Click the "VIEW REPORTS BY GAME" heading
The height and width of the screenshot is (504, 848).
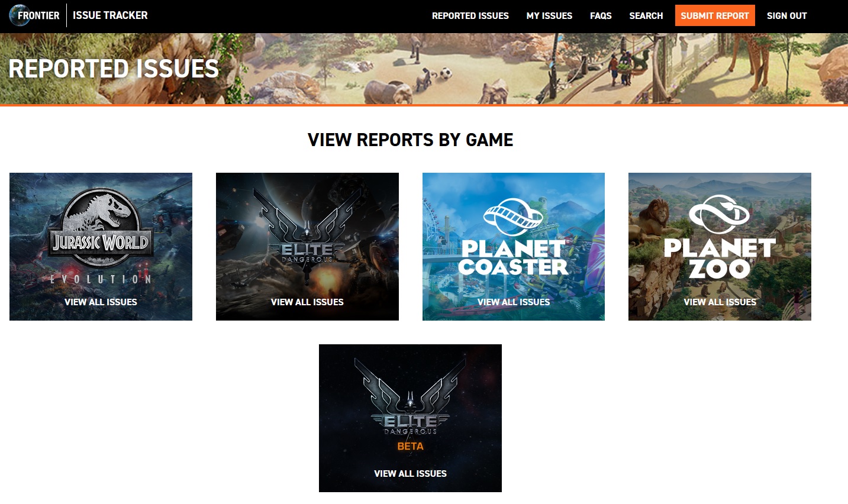410,140
